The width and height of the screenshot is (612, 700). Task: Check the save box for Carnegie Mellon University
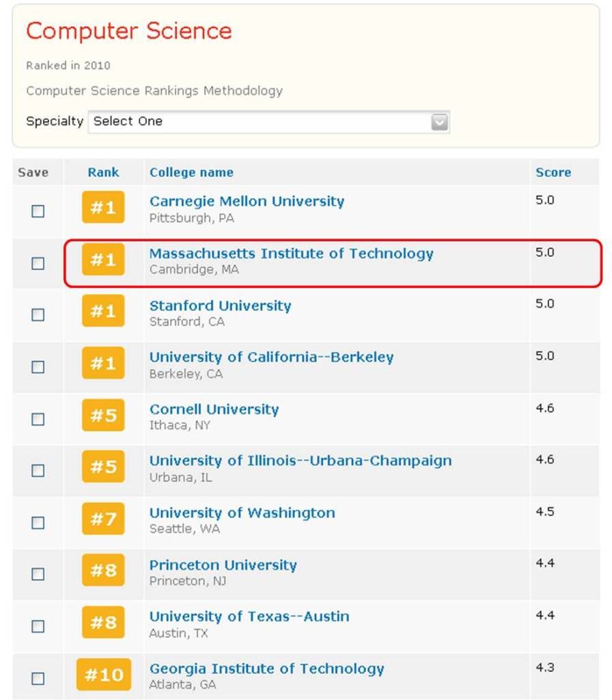38,211
